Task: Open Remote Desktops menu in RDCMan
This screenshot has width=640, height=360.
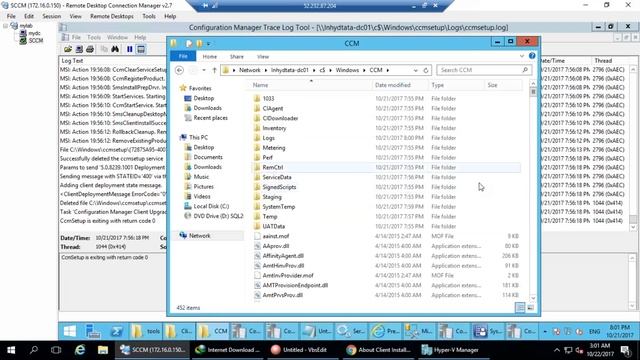Action: pos(112,16)
